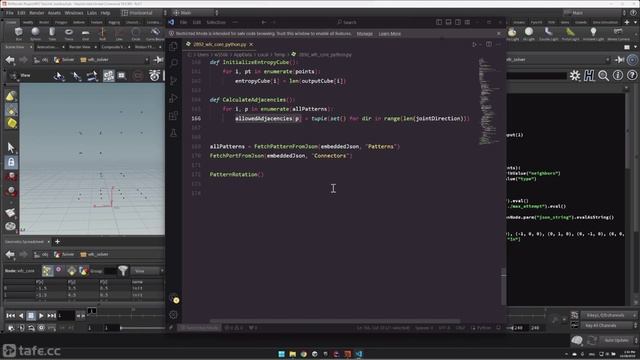640x360 pixels.
Task: Toggle primitives attribute mode in spreadsheet
Action: (x=71, y=271)
